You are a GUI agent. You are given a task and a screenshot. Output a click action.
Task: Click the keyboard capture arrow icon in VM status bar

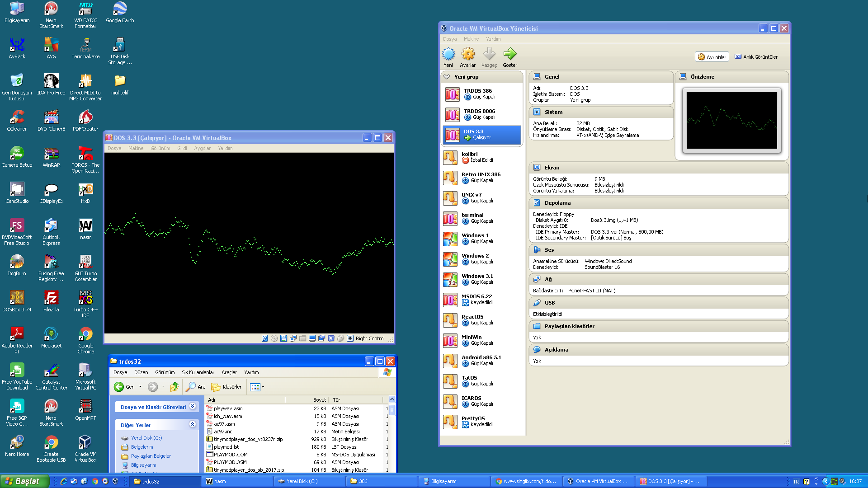(350, 338)
